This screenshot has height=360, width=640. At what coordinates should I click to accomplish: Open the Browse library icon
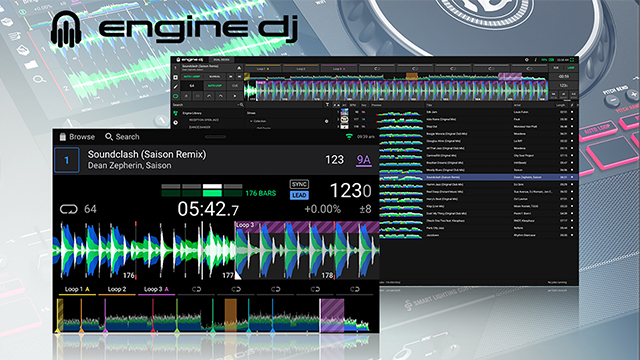[x=62, y=137]
